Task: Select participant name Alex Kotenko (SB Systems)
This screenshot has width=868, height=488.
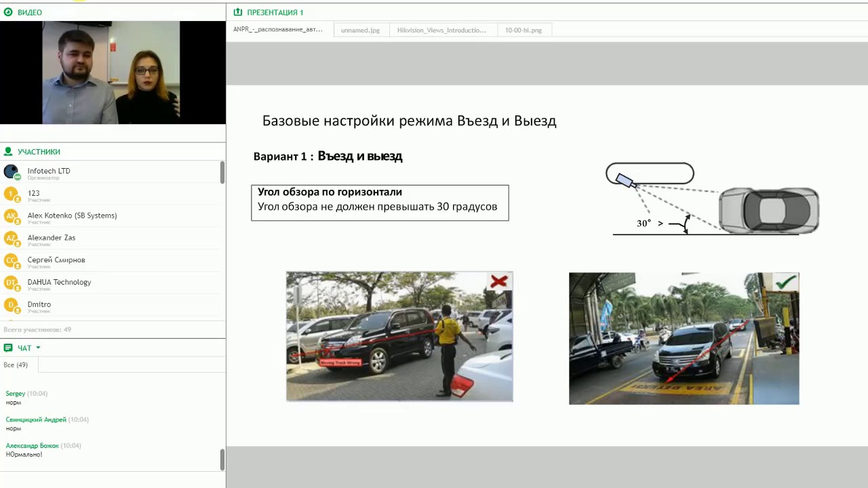Action: click(x=72, y=216)
